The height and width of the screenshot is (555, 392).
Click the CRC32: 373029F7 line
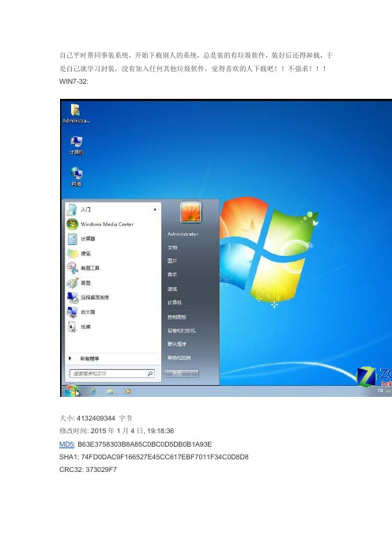click(88, 470)
